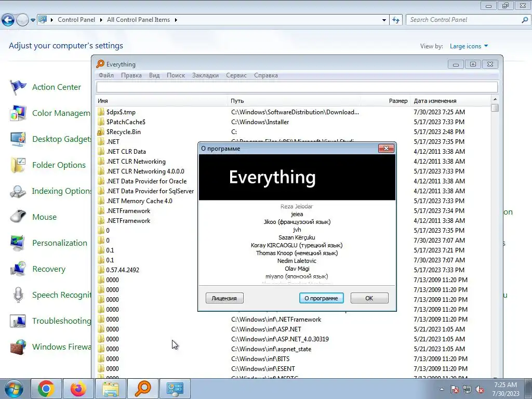
Task: Open Folder Options icon
Action: pyautogui.click(x=18, y=165)
